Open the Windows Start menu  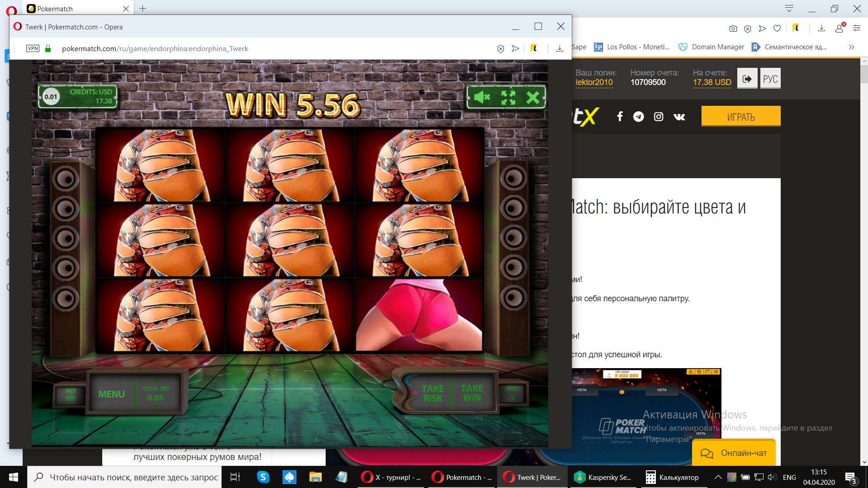[13, 477]
